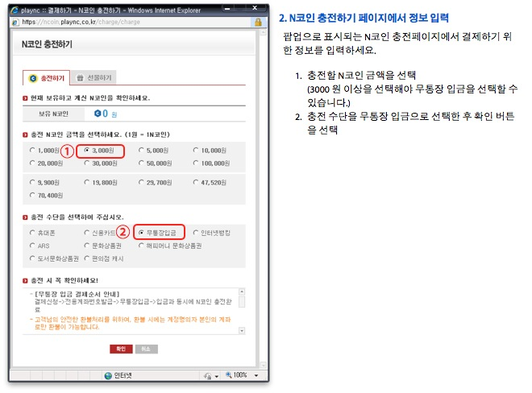Switch to the 선물하기 tab
Screen dimensions: 532x393
[x=94, y=77]
